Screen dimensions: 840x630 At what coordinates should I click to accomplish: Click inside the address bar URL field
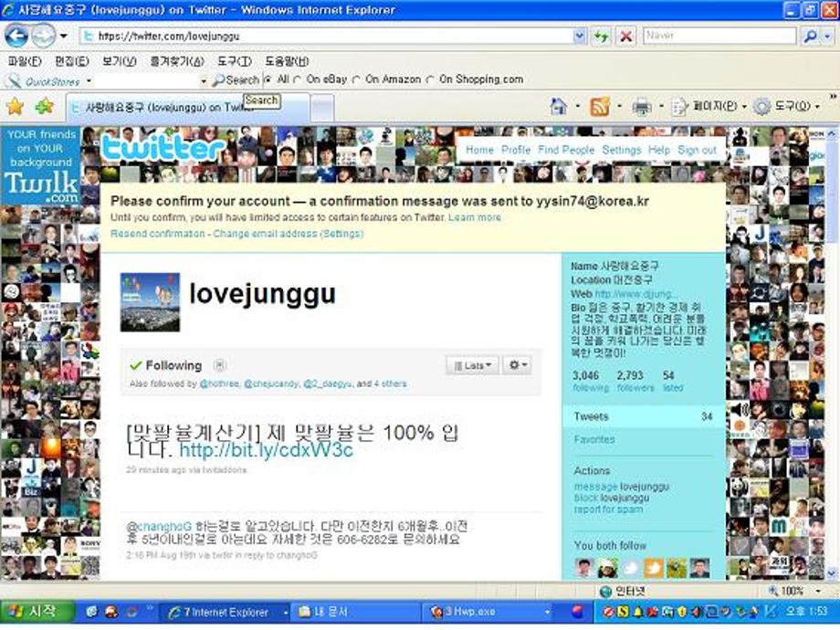pos(327,37)
